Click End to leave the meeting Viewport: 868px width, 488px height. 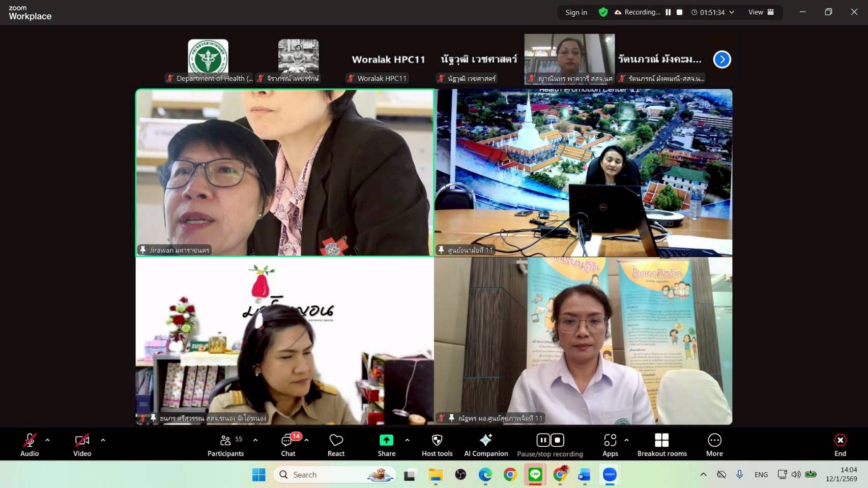point(840,445)
